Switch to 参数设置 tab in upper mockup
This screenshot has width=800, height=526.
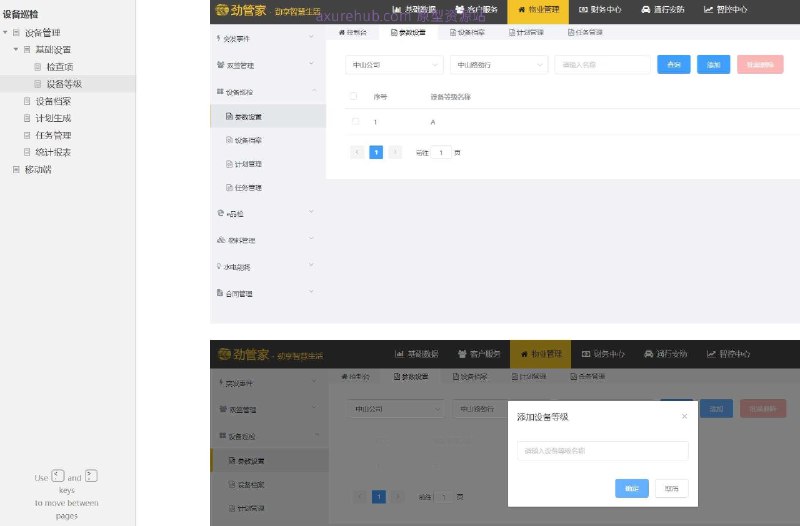click(x=408, y=32)
